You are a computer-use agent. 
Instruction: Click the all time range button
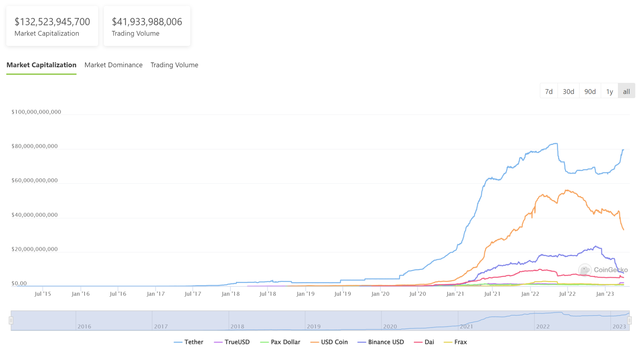[626, 91]
